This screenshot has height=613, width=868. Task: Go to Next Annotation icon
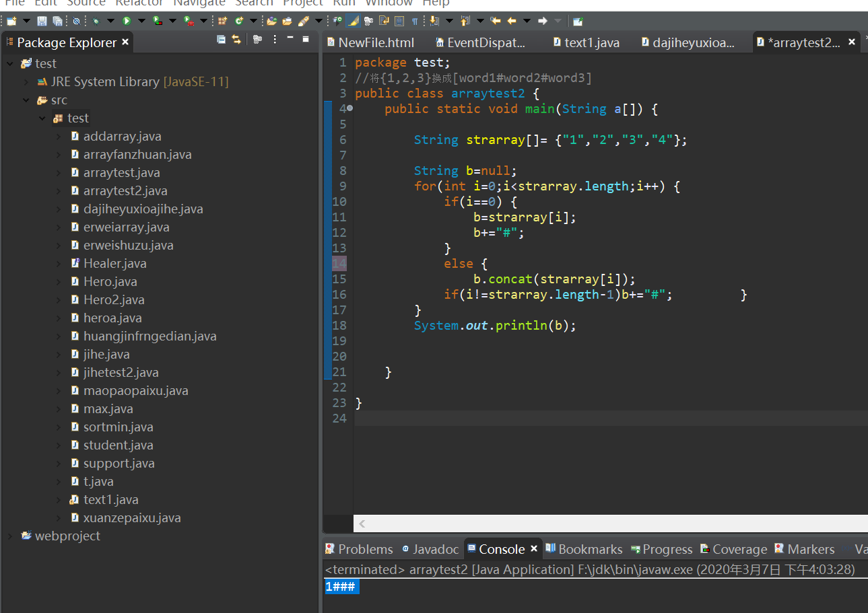pyautogui.click(x=434, y=21)
